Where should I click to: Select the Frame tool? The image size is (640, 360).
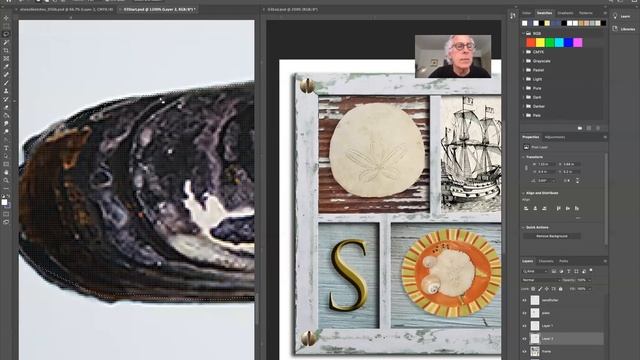[6, 59]
